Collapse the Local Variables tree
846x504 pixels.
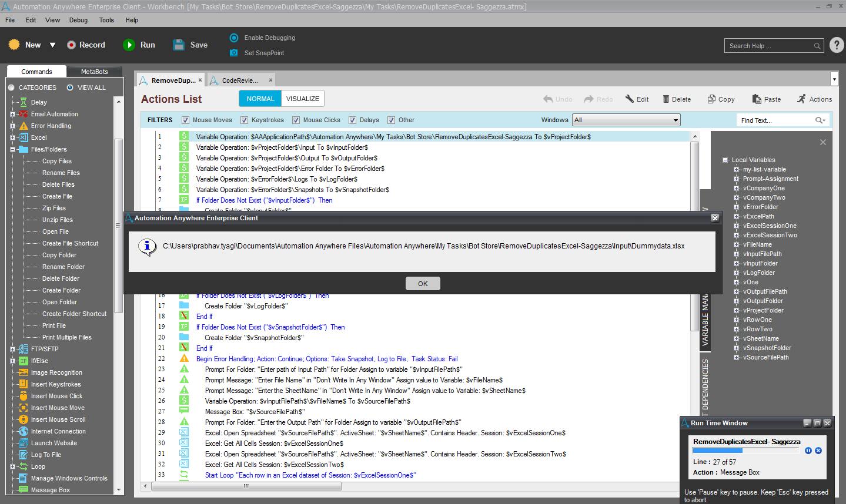pos(725,160)
